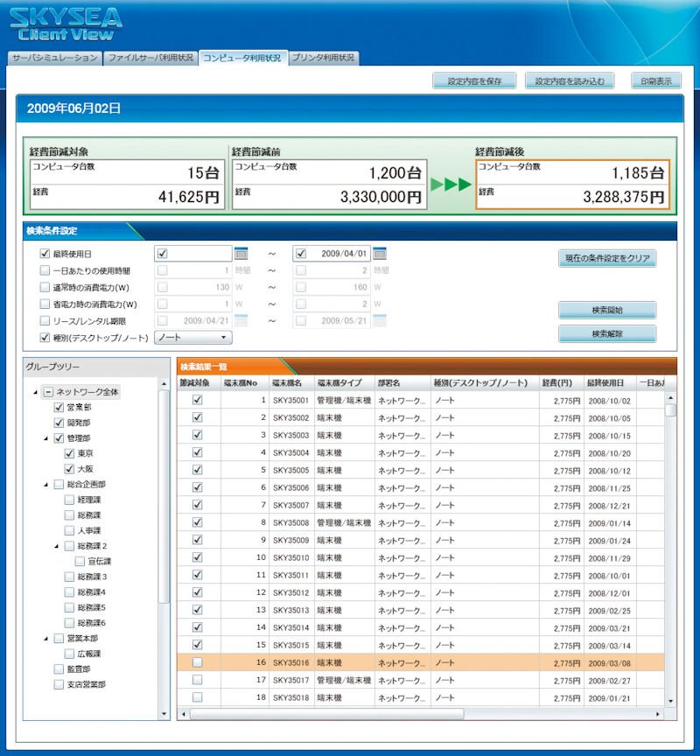Click the 3,288,375円 reduced cost value
The width and height of the screenshot is (700, 756).
click(x=623, y=197)
